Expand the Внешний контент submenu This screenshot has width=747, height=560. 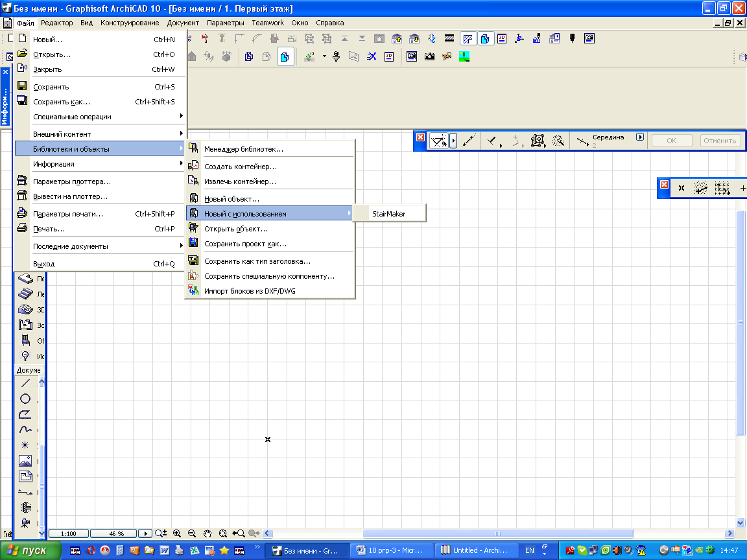pos(101,134)
